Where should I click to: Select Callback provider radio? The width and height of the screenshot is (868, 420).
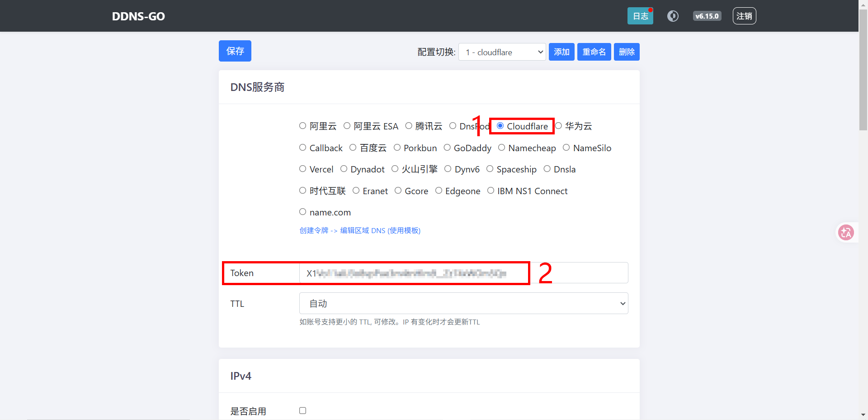pyautogui.click(x=303, y=148)
